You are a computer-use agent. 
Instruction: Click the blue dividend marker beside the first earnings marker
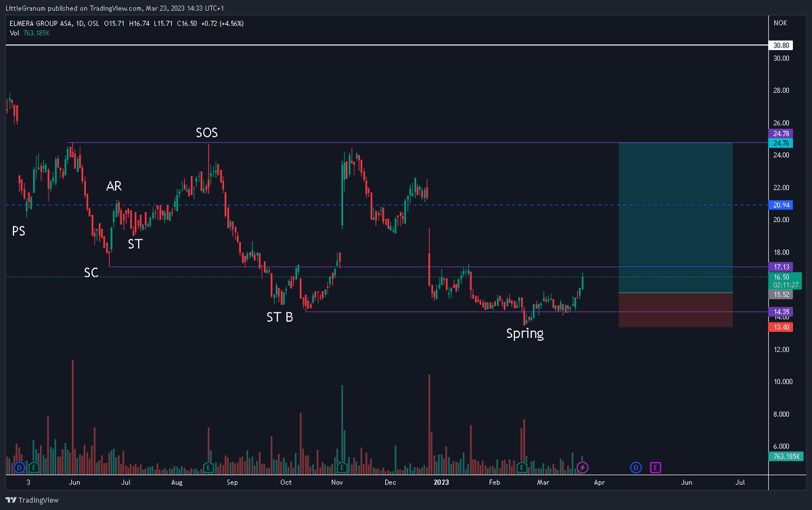19,467
